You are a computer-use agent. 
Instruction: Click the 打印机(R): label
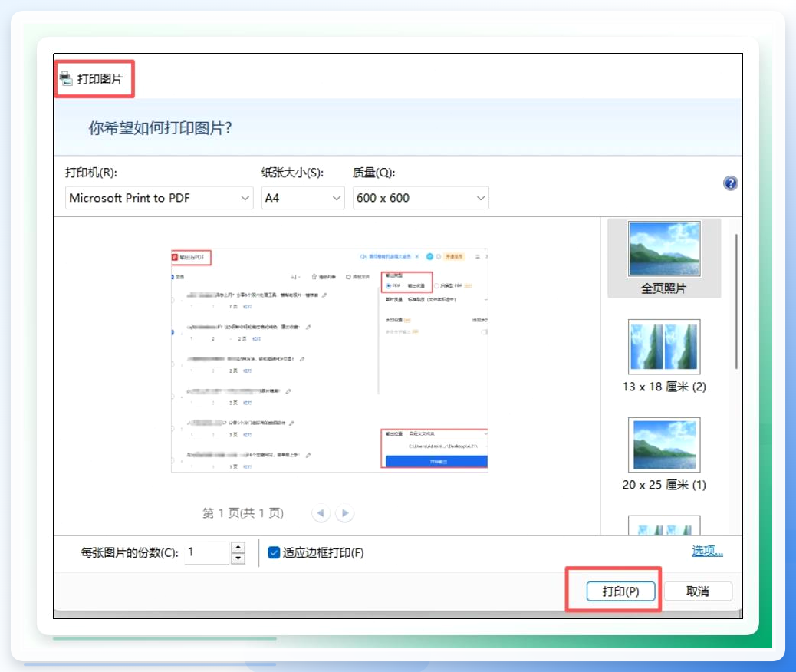click(x=91, y=173)
